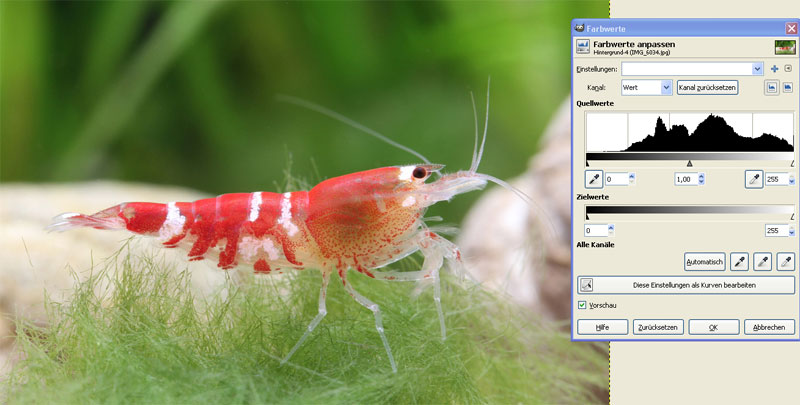Click the gamma value field showing 1,00

[683, 179]
